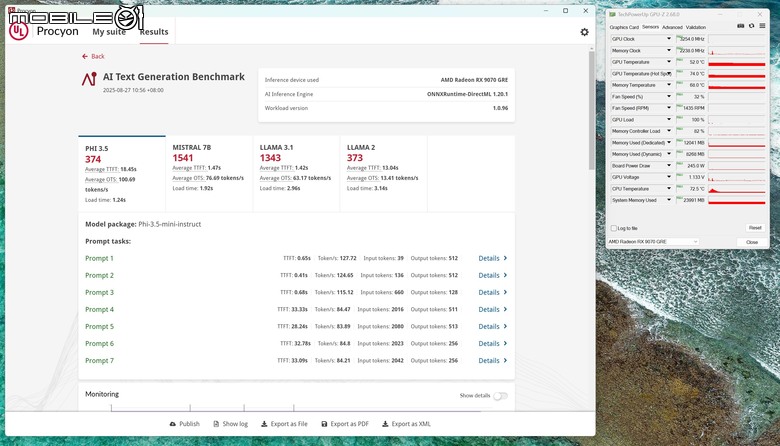The width and height of the screenshot is (780, 446).
Task: Open Details for Prompt 6
Action: click(492, 344)
